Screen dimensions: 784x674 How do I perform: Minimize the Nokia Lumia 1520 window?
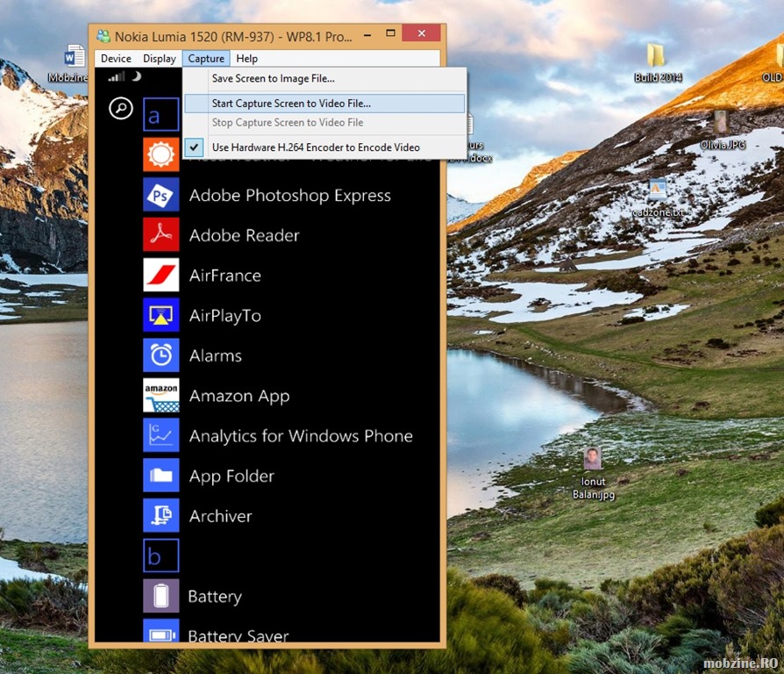click(367, 35)
